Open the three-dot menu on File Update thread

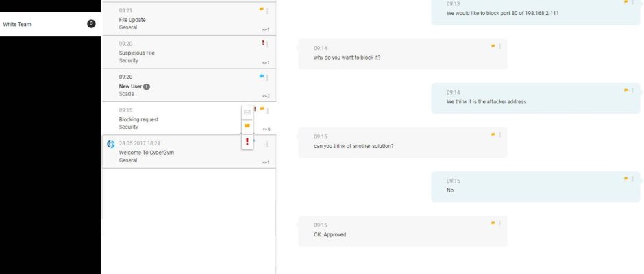tap(267, 12)
